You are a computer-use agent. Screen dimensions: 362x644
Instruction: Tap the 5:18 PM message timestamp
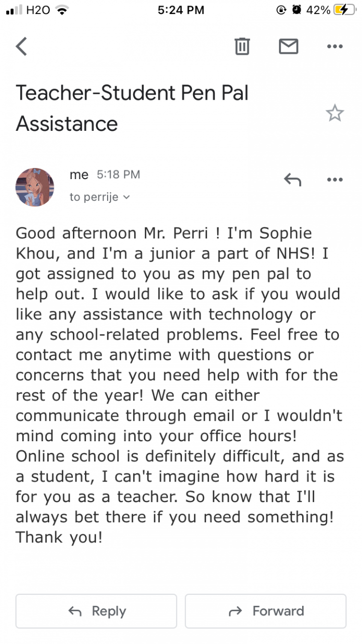118,175
